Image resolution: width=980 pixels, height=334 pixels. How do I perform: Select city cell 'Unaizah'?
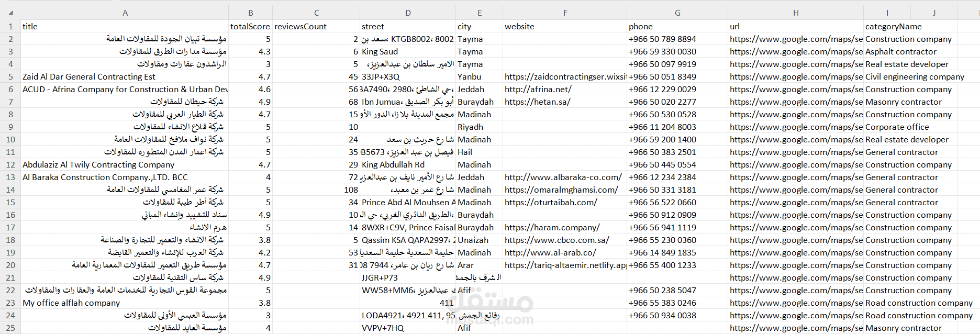(479, 240)
